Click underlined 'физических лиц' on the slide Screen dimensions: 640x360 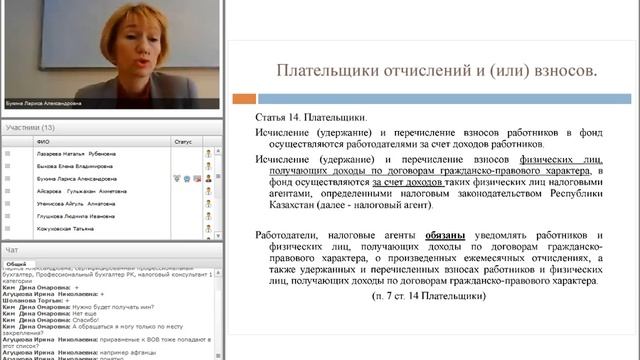(561, 160)
